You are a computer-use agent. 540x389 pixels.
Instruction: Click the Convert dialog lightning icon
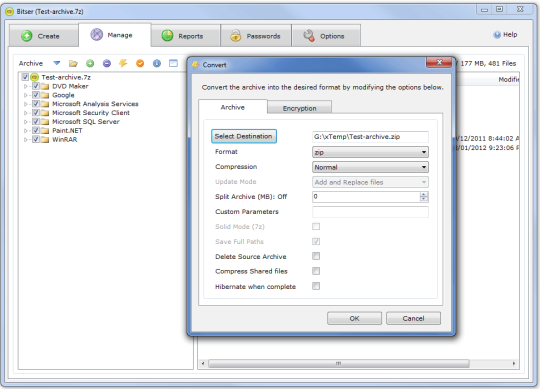coord(196,65)
